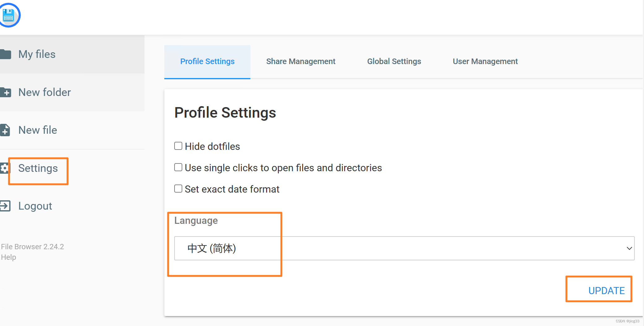
Task: Select the Profile Settings tab
Action: (207, 61)
